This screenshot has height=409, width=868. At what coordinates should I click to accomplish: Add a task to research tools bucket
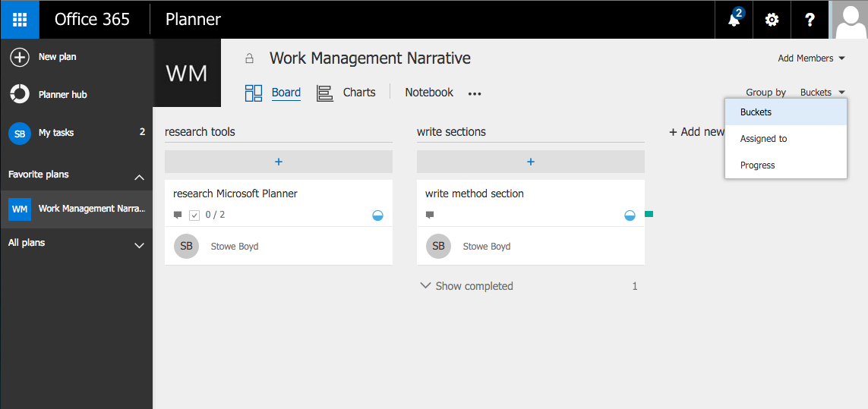point(279,162)
